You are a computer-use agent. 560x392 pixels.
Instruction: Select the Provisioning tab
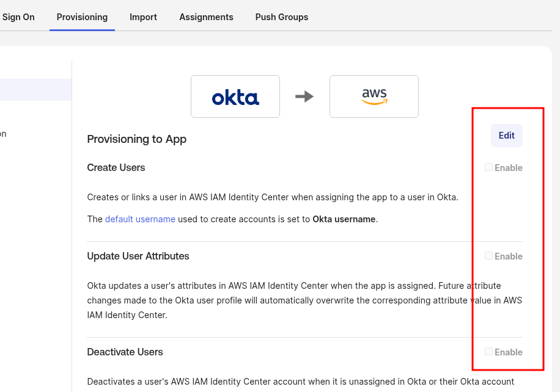click(x=82, y=17)
